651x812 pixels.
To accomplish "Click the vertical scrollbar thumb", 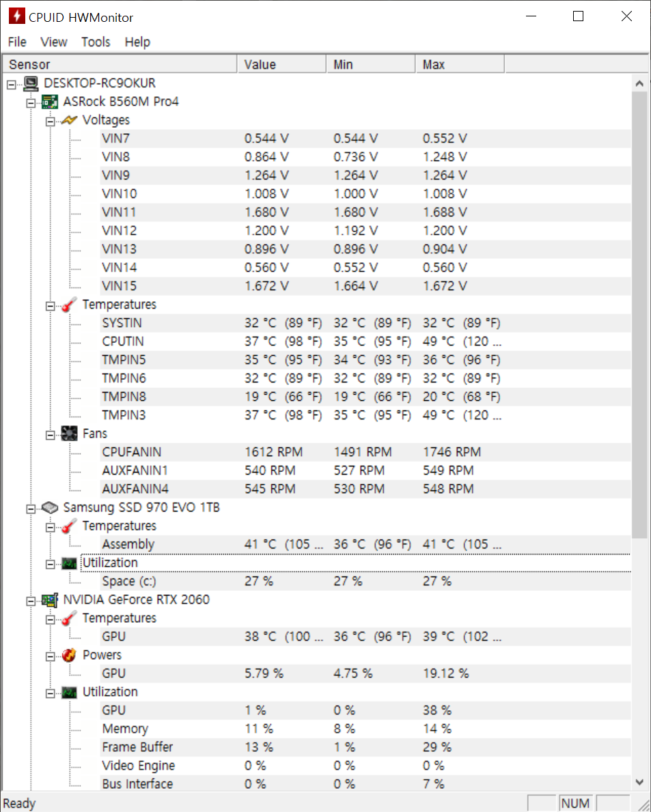I will click(x=639, y=315).
